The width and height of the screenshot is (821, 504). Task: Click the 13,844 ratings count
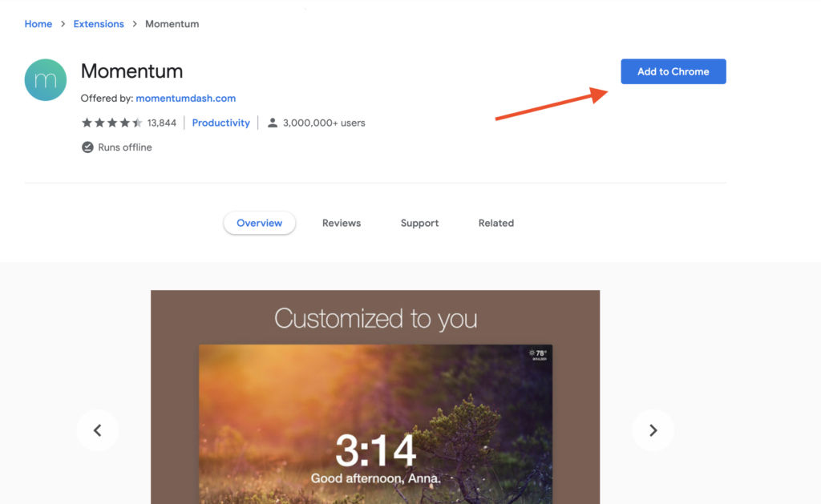point(161,123)
